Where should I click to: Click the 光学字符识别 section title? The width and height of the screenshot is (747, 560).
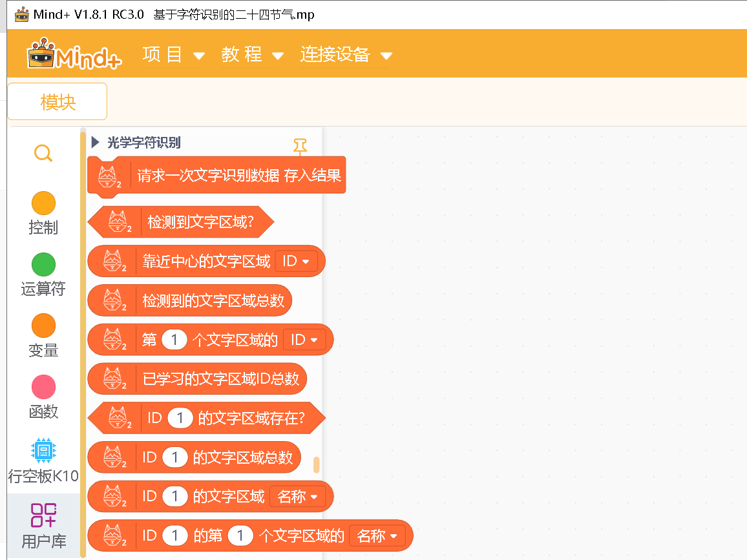coord(144,142)
